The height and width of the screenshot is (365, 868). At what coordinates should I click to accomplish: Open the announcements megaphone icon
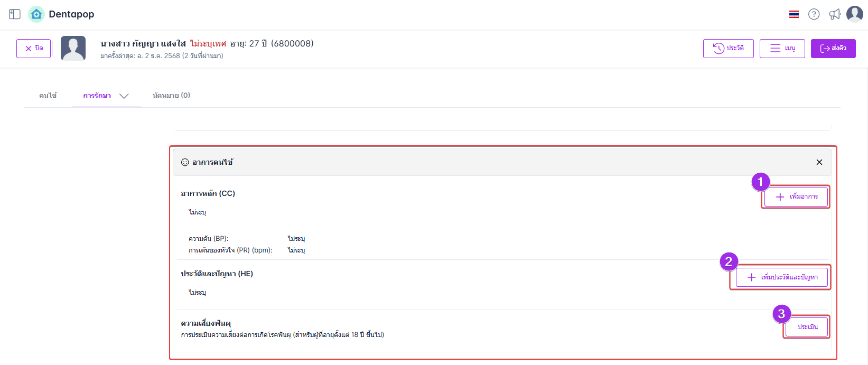pos(835,14)
